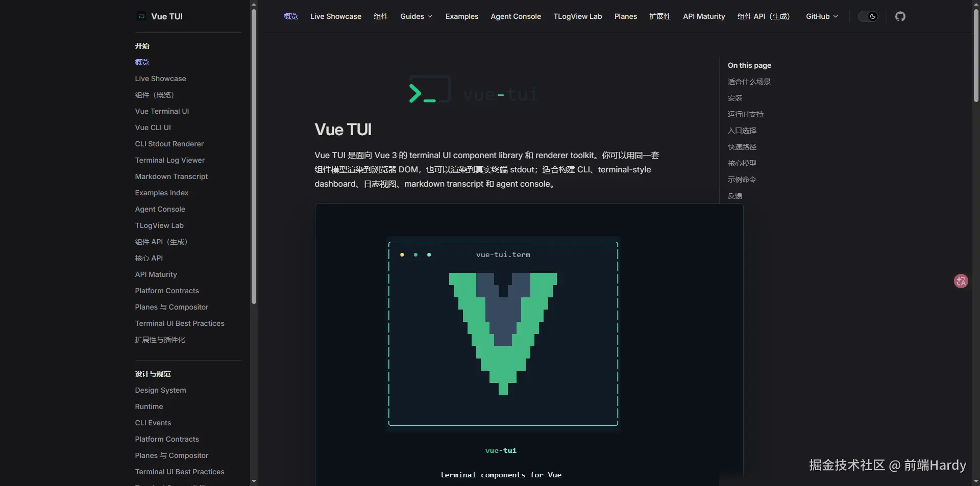Click the Vue TUI page heading

343,130
